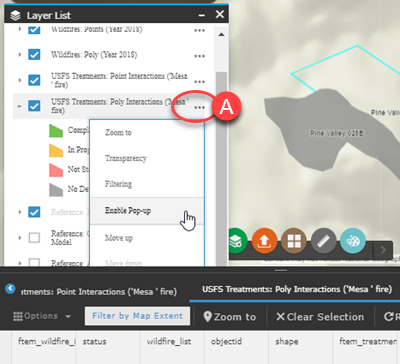400x364 pixels.
Task: Uncheck USFS Treatments: Poly Interactions layer
Action: tap(34, 106)
